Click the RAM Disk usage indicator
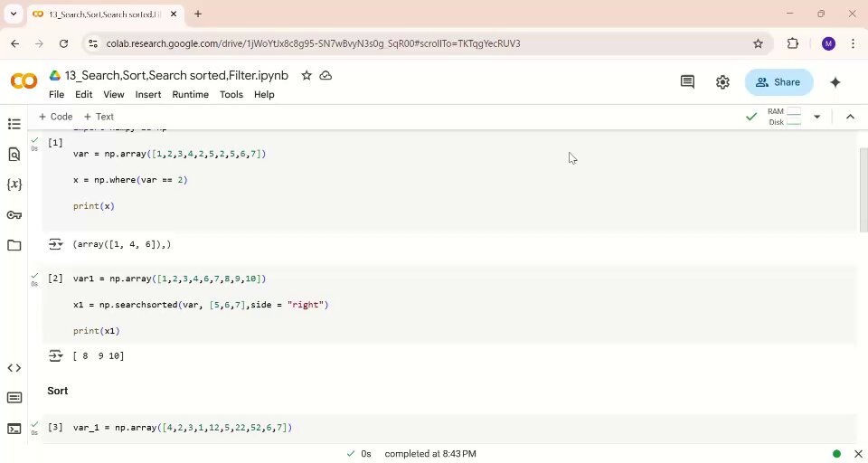 (x=785, y=117)
